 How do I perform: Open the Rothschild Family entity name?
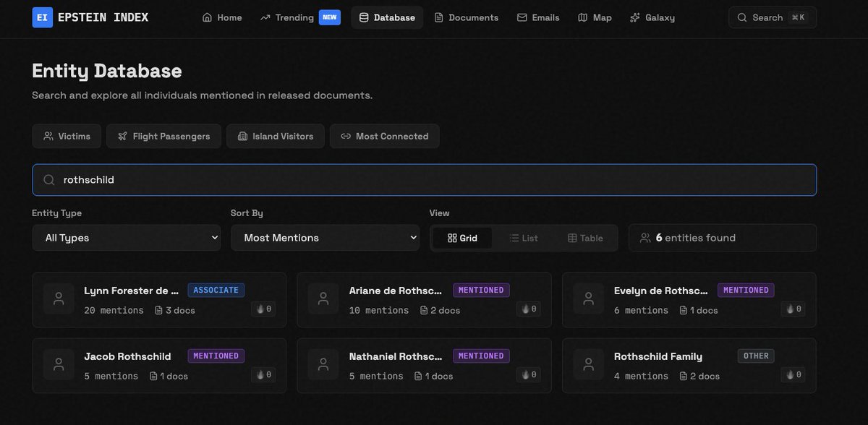[x=658, y=356]
